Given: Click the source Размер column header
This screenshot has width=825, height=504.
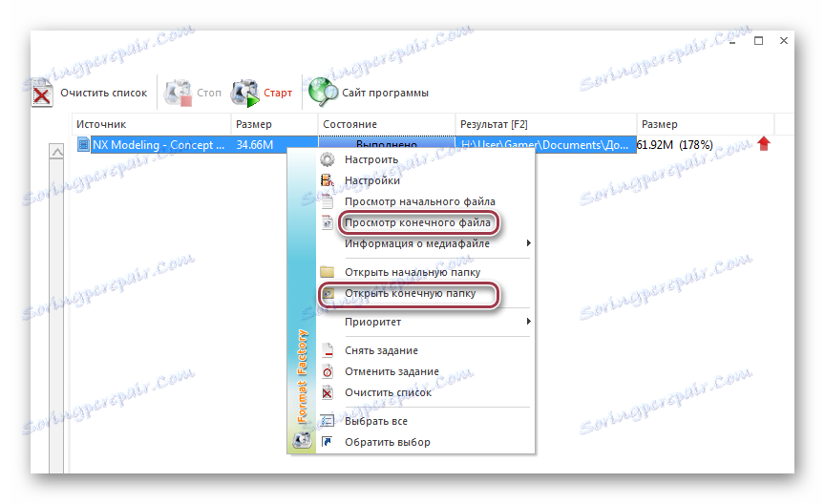Looking at the screenshot, I should coord(274,124).
